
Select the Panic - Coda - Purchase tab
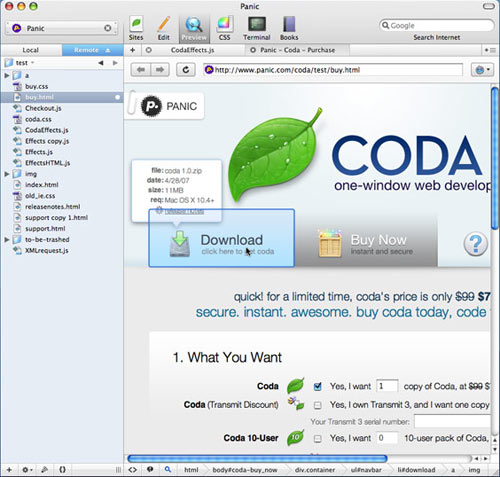click(297, 50)
